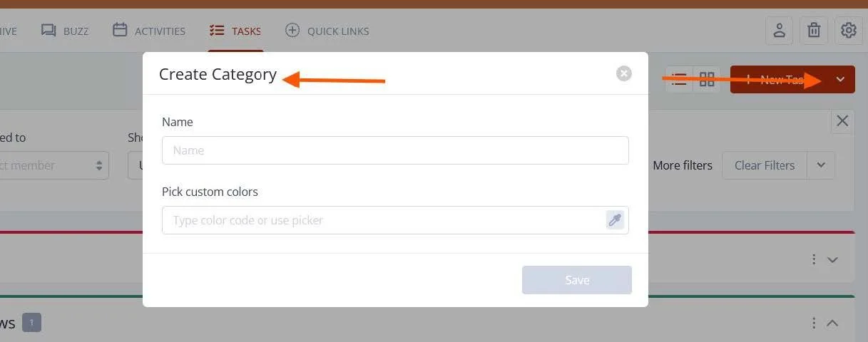Close the Create Category dialog
The image size is (868, 342).
[624, 73]
